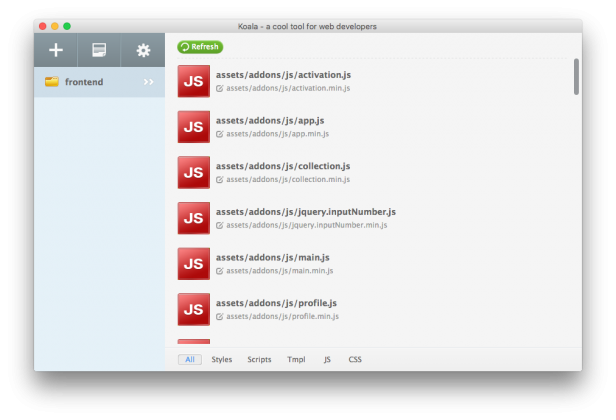Filter files by Styles tab

pos(222,359)
